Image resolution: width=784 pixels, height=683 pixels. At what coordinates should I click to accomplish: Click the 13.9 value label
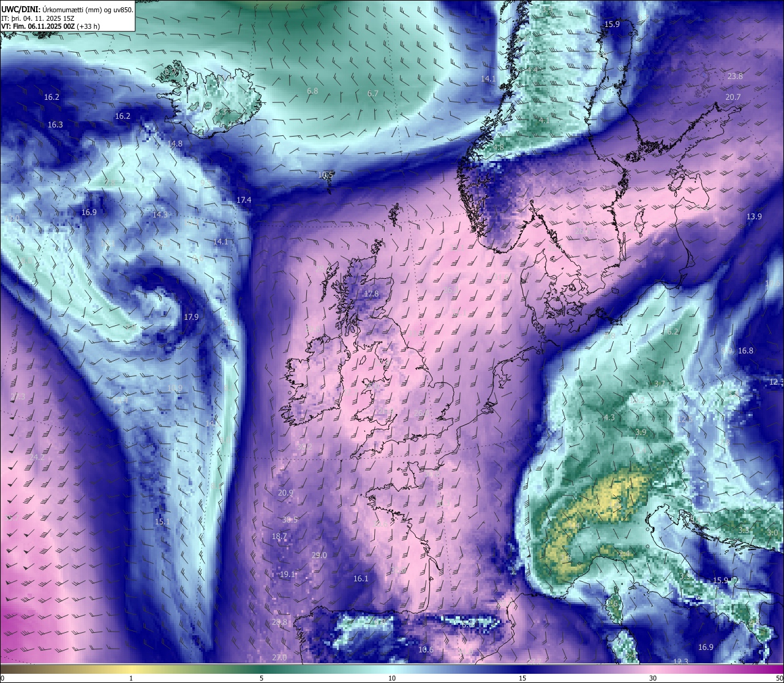point(754,217)
